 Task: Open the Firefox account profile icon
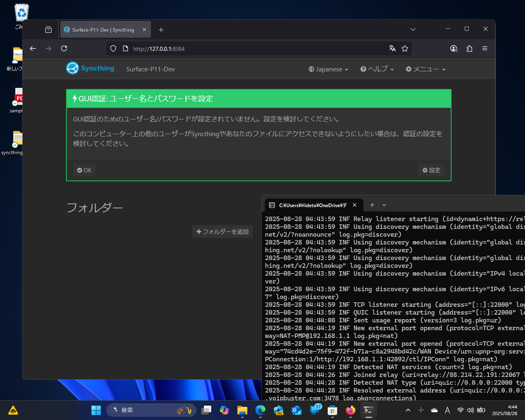454,48
